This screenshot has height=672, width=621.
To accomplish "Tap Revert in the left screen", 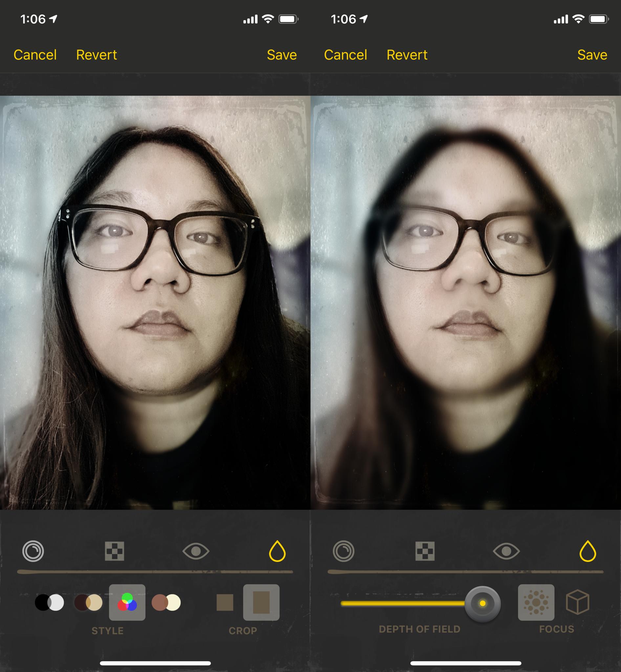I will (x=96, y=55).
